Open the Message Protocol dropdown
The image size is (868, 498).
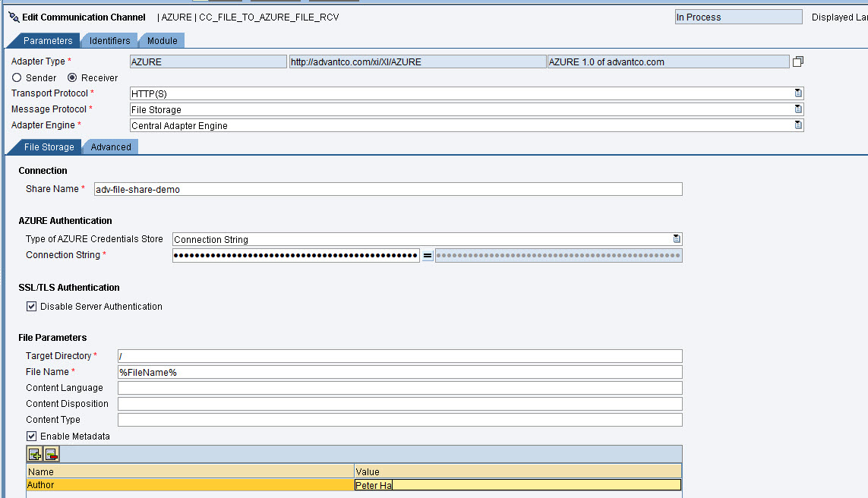(797, 109)
